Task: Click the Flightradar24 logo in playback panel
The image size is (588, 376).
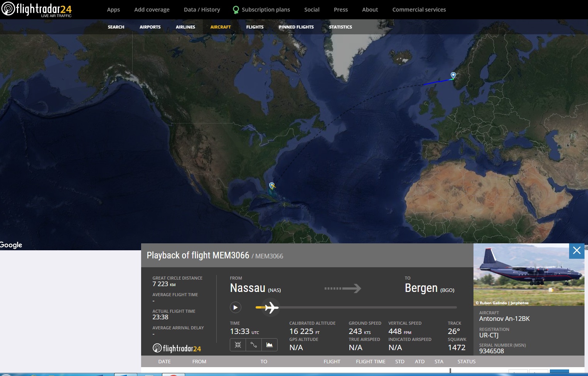Action: tap(177, 349)
